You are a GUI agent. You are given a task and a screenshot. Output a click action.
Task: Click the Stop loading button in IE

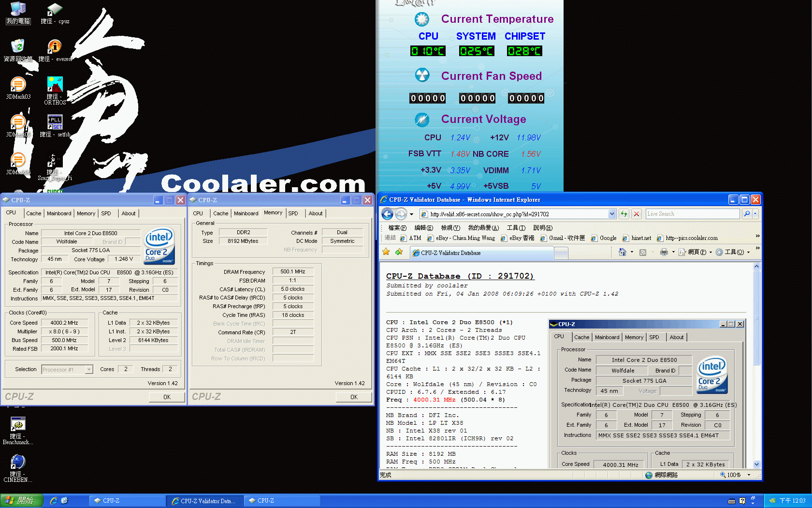[x=637, y=214]
